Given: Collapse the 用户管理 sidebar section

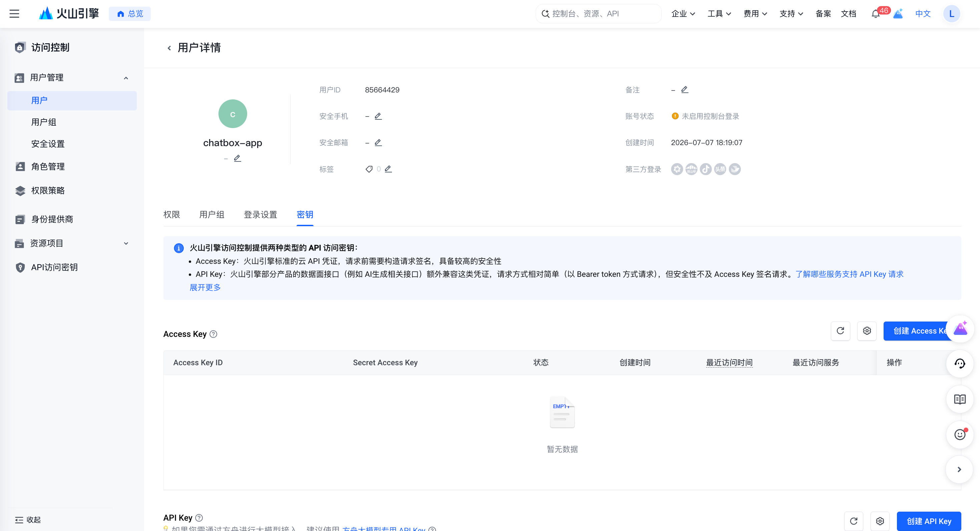Looking at the screenshot, I should [126, 78].
